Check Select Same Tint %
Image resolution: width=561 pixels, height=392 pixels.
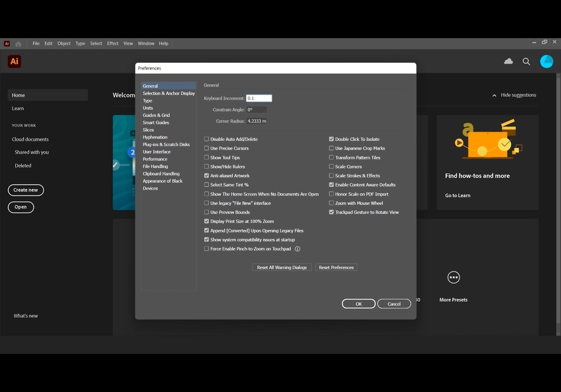(x=206, y=185)
